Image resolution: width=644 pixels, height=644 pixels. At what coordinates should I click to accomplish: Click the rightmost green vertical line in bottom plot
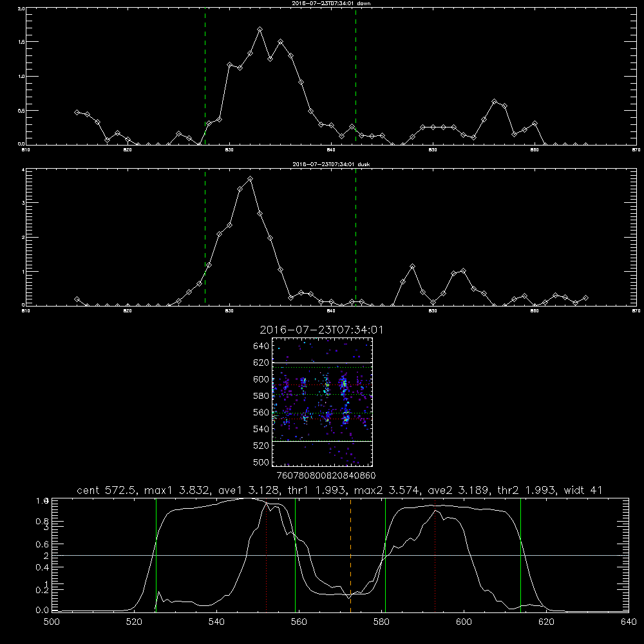click(x=520, y=555)
